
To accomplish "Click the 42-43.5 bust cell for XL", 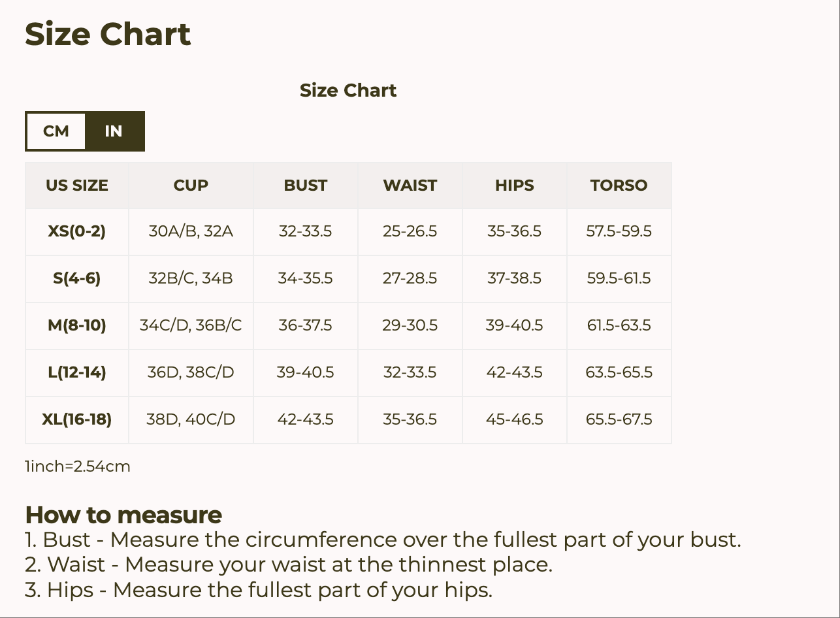I will pos(305,419).
